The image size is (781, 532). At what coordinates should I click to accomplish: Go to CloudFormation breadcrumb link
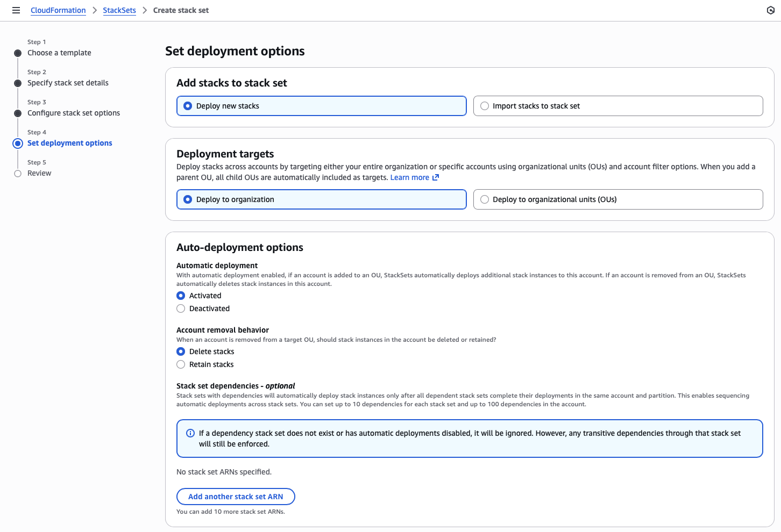click(x=58, y=10)
